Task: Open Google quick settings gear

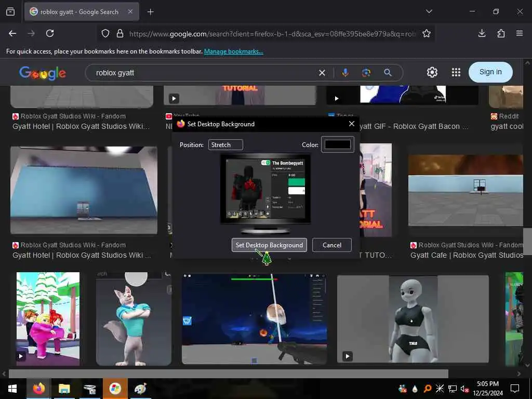Action: (432, 72)
